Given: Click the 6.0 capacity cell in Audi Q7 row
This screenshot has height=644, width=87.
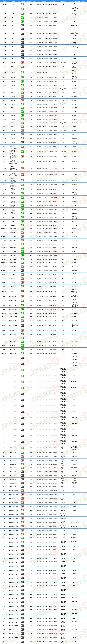Looking at the screenshot, I should click(31, 58).
